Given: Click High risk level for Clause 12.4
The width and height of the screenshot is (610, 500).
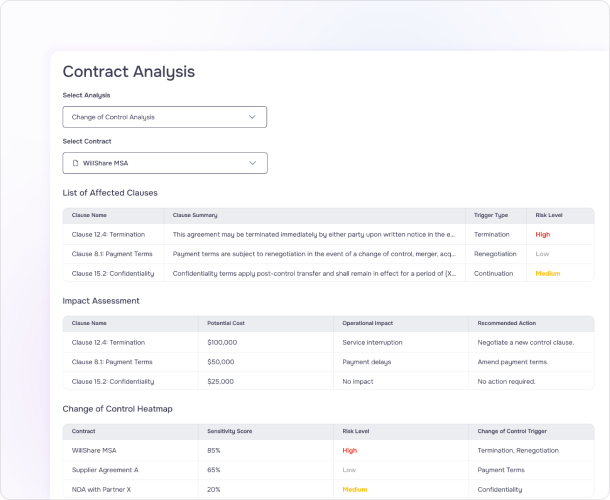Looking at the screenshot, I should click(543, 235).
